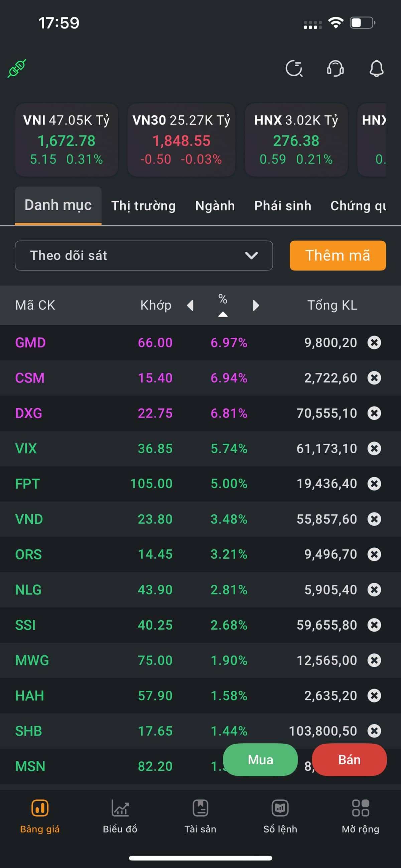This screenshot has width=401, height=868.
Task: Remove SHB from watchlist
Action: 374,731
